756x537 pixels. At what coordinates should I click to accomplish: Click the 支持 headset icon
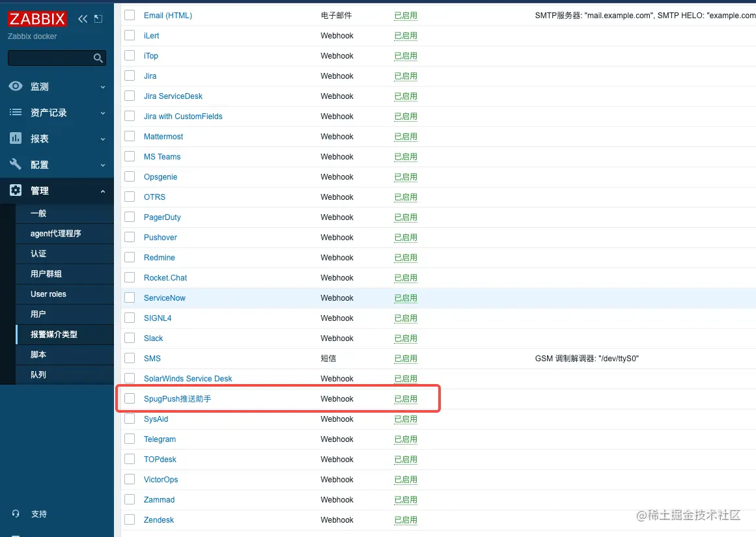(x=16, y=514)
